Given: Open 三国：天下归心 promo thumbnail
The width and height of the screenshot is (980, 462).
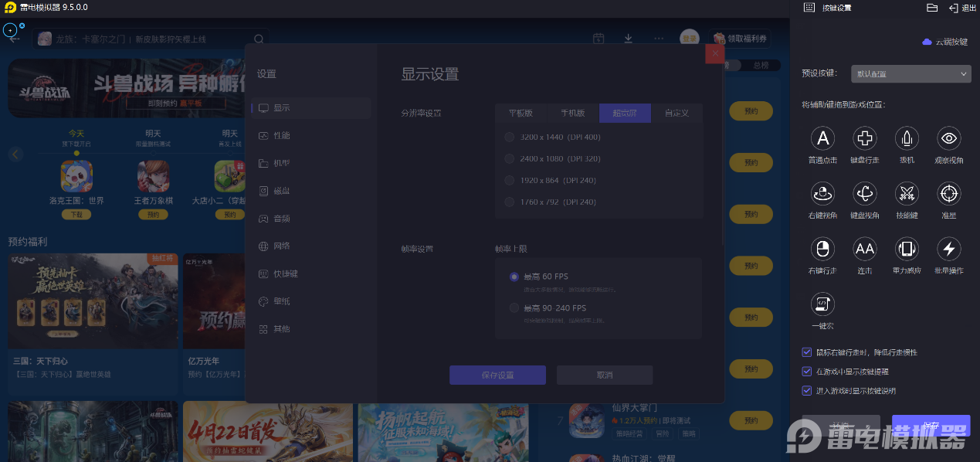Looking at the screenshot, I should coord(93,301).
